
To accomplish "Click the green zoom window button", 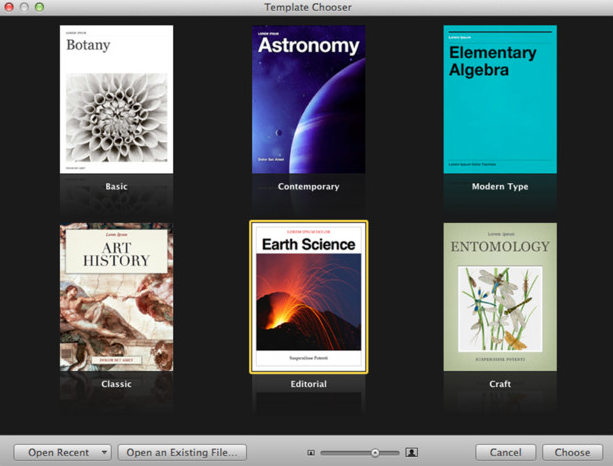I will [x=40, y=7].
